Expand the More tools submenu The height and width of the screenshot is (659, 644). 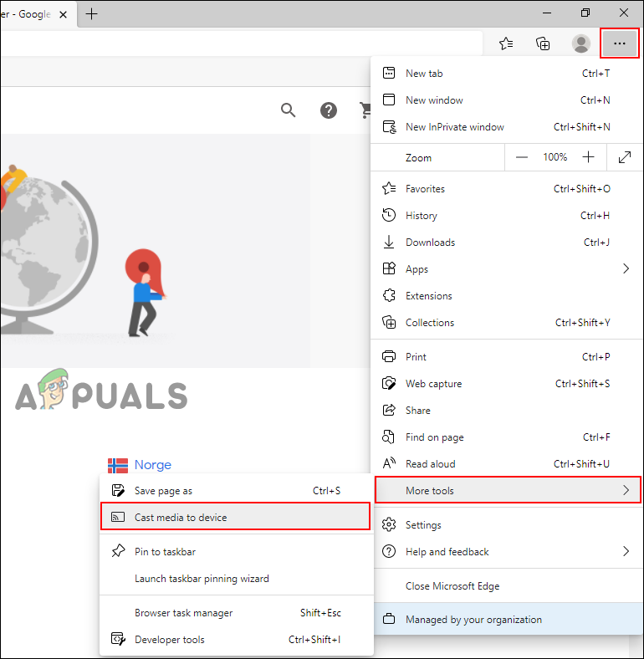point(508,490)
